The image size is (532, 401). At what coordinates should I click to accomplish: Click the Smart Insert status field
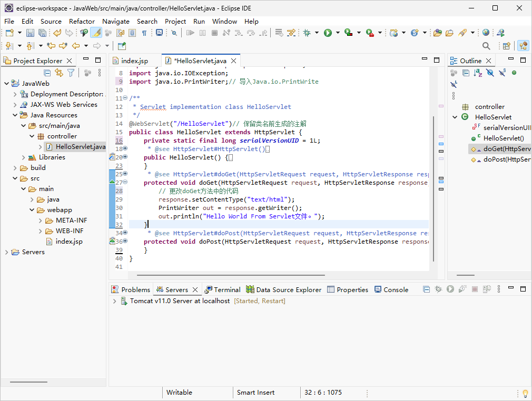[x=256, y=393]
